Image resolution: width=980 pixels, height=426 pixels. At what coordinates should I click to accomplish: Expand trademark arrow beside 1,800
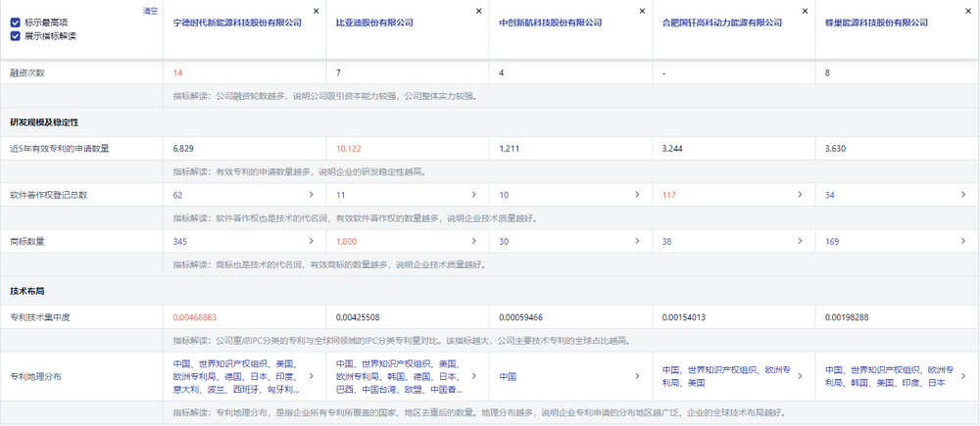click(474, 241)
